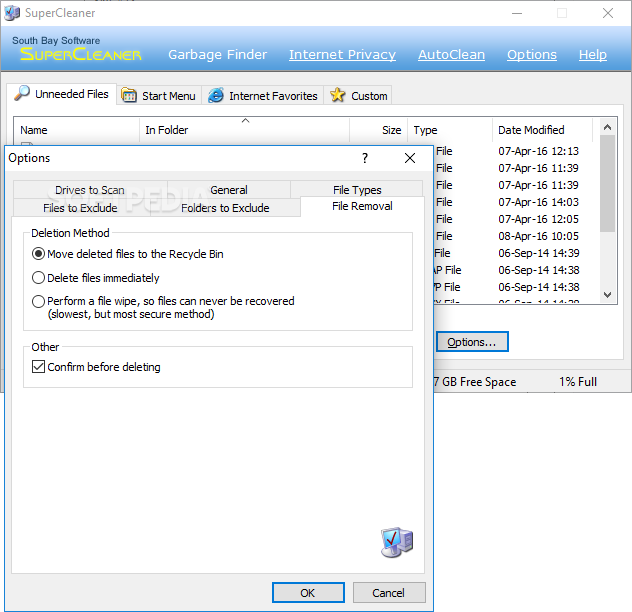Click the GB Free Space status text
This screenshot has height=612, width=632.
tap(475, 382)
